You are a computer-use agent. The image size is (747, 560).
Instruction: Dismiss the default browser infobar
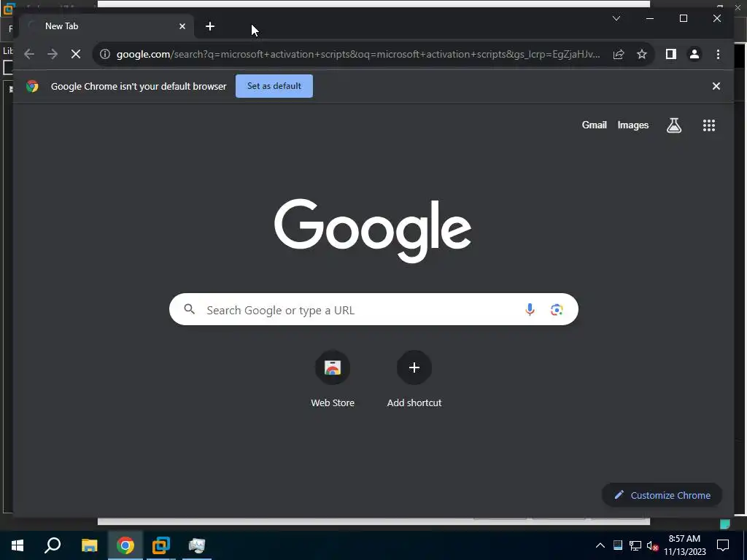pyautogui.click(x=716, y=86)
